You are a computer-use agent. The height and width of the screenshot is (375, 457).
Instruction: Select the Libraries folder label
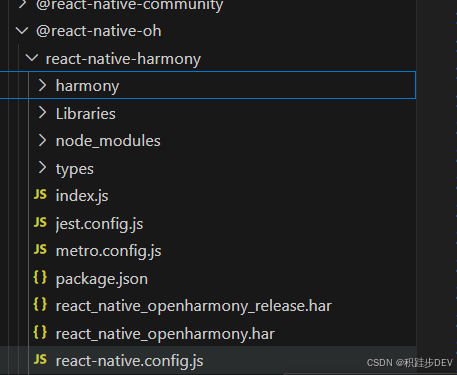click(86, 114)
